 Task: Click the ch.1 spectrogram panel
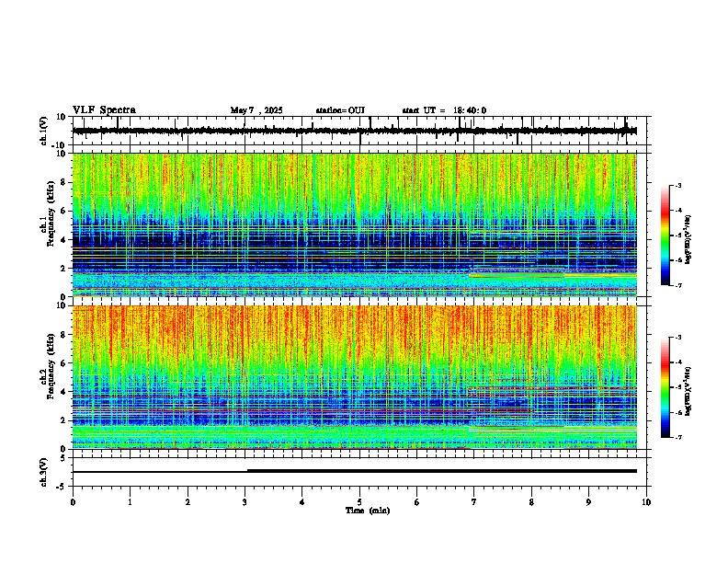(355, 224)
